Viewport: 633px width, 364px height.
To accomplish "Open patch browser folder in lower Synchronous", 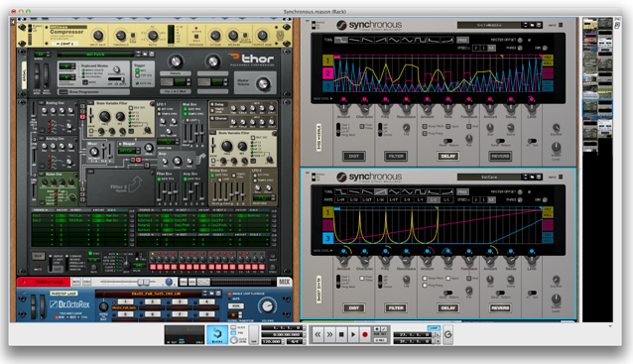I will coord(532,177).
